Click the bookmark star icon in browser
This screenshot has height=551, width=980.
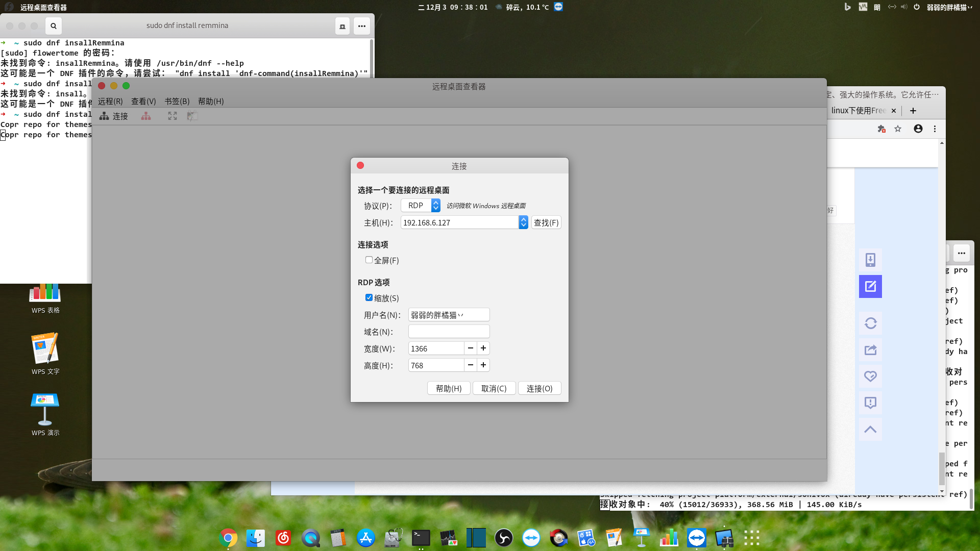(x=898, y=129)
